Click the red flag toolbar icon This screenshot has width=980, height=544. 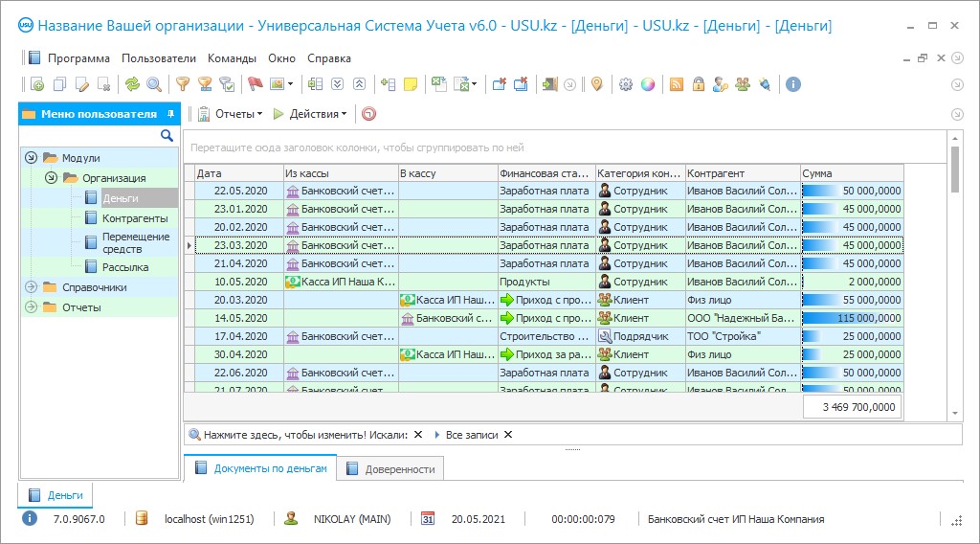pos(255,84)
